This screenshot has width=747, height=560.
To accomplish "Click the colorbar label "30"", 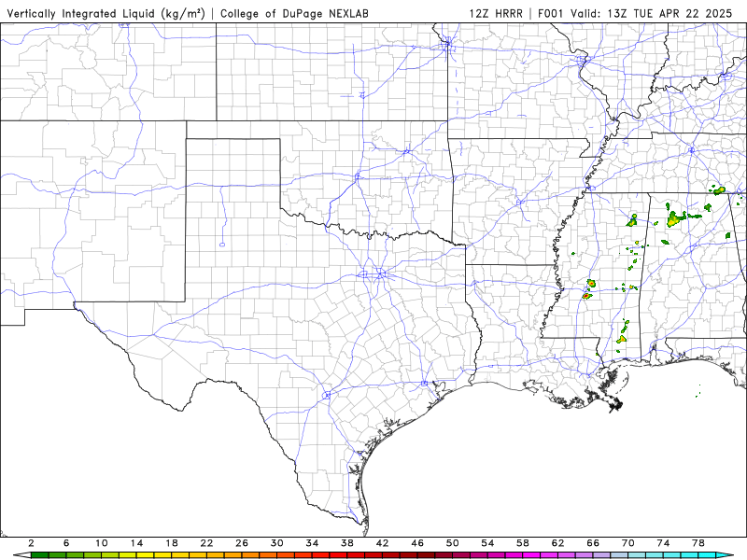I will (276, 543).
